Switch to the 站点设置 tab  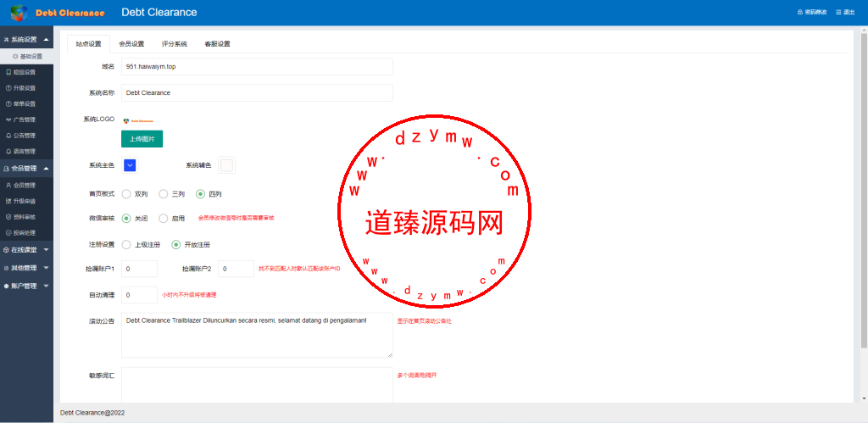(x=88, y=44)
